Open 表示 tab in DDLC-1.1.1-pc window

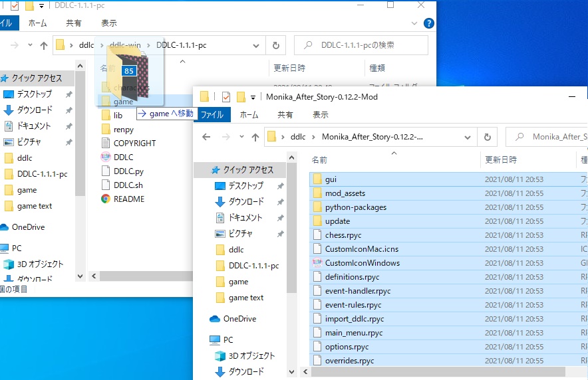pos(108,23)
